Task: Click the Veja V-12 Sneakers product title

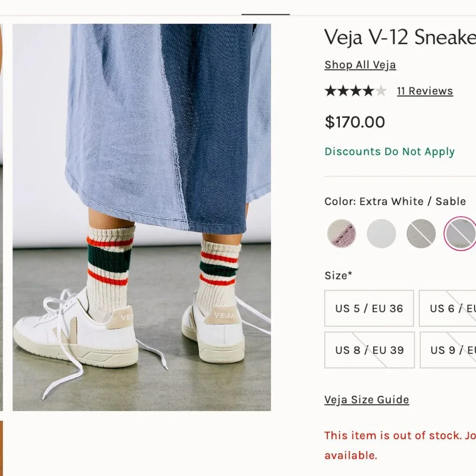Action: 400,37
